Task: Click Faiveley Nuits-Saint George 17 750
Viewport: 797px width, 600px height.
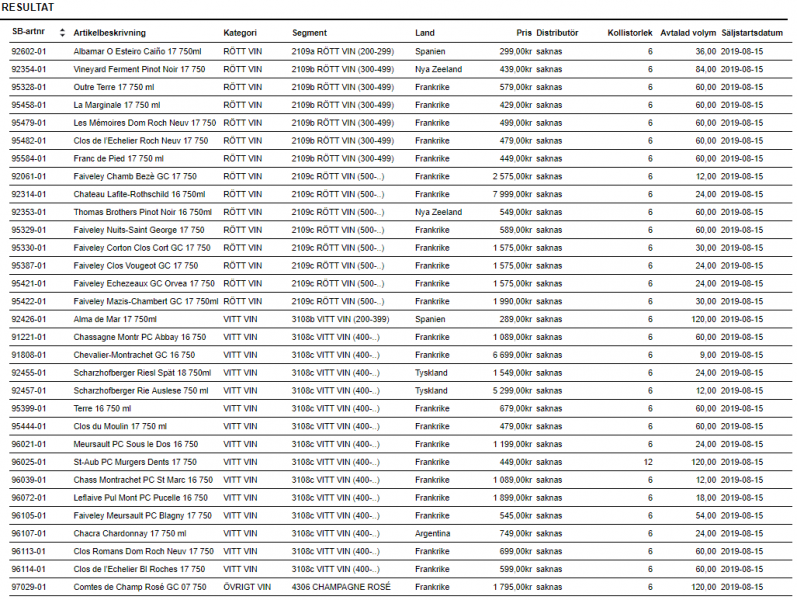Action: pos(139,230)
